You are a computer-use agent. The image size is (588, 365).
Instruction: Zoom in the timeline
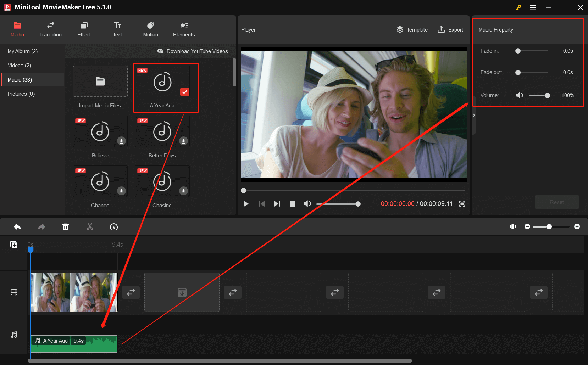tap(577, 226)
